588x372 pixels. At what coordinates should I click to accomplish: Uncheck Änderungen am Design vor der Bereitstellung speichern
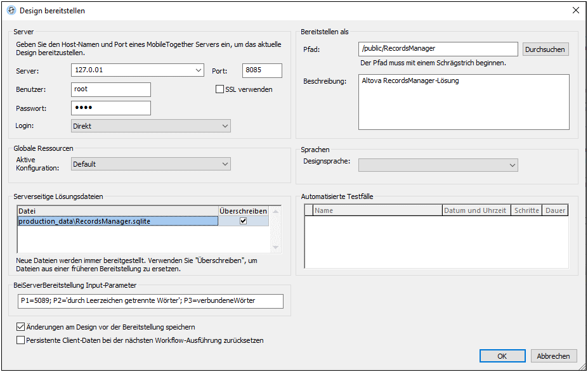[x=20, y=327]
